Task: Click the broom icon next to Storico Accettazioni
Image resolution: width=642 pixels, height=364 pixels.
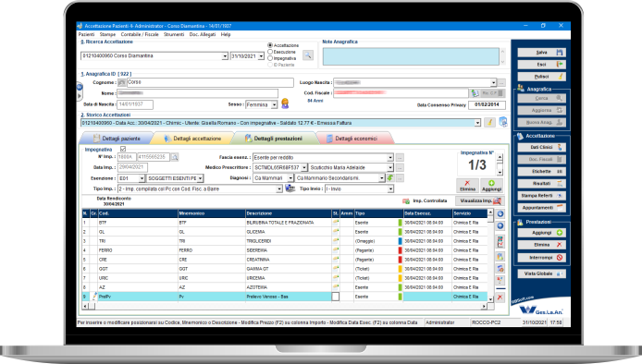Action: [x=489, y=122]
